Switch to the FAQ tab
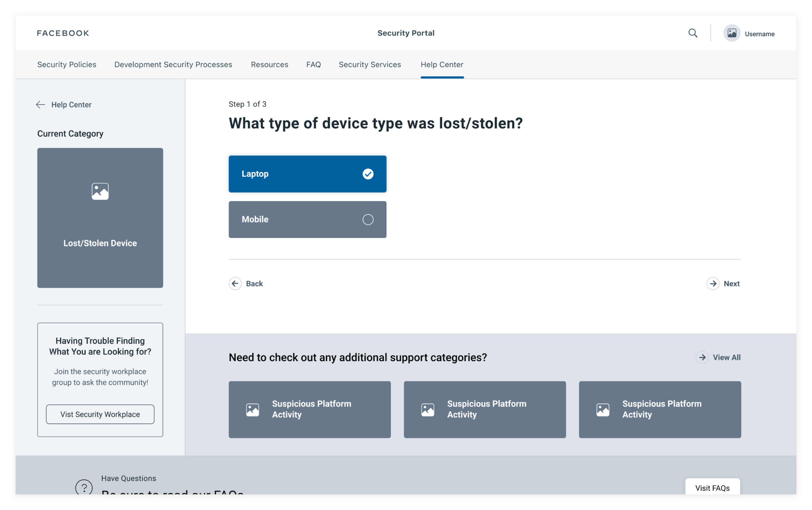The image size is (812, 510). tap(313, 64)
